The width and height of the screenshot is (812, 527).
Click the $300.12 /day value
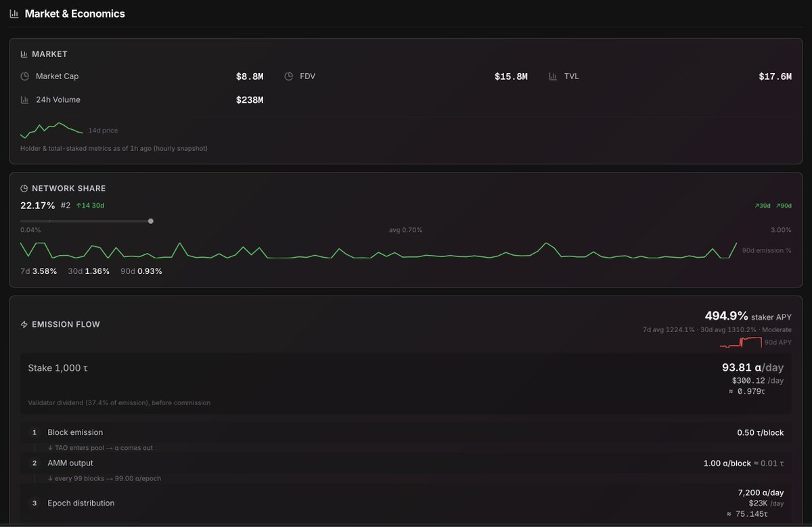point(758,381)
